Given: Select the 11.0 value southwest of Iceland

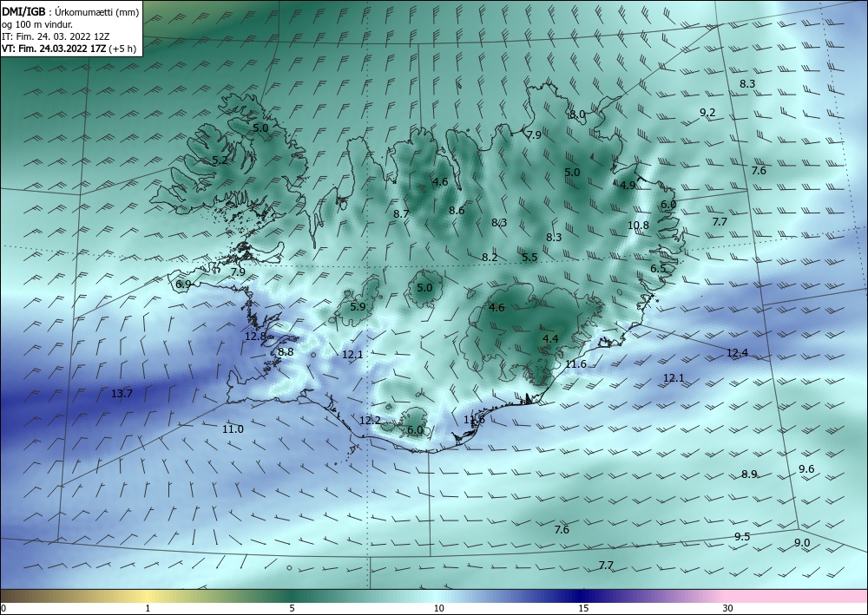Looking at the screenshot, I should click(233, 429).
